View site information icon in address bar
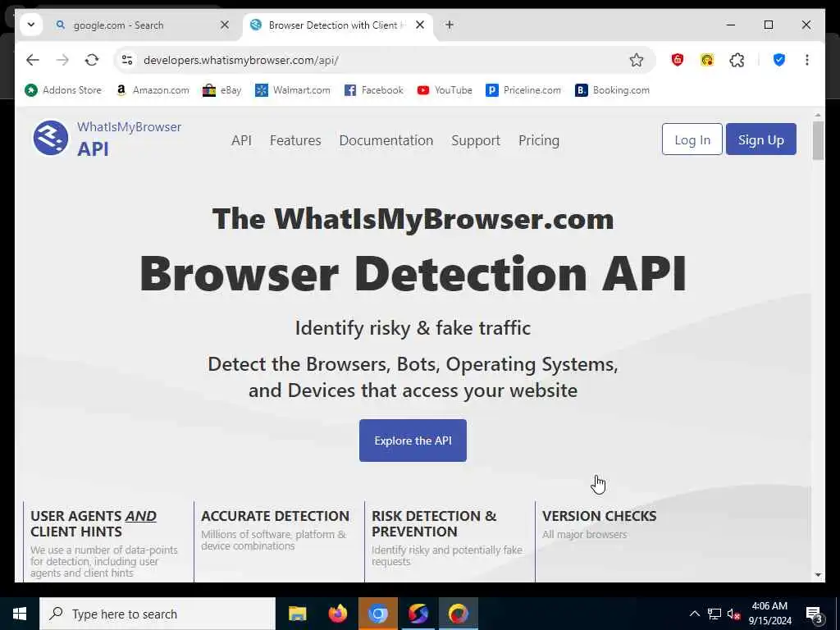 pos(127,60)
